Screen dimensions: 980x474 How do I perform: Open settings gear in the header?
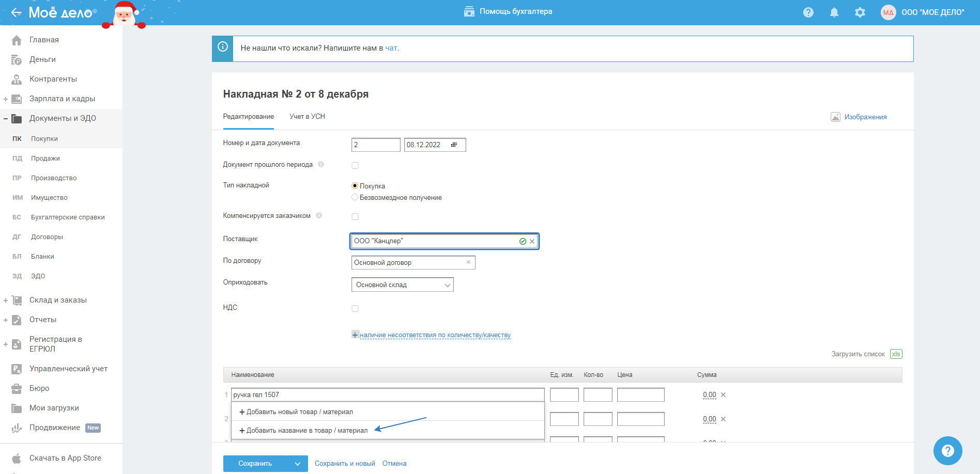(x=860, y=12)
